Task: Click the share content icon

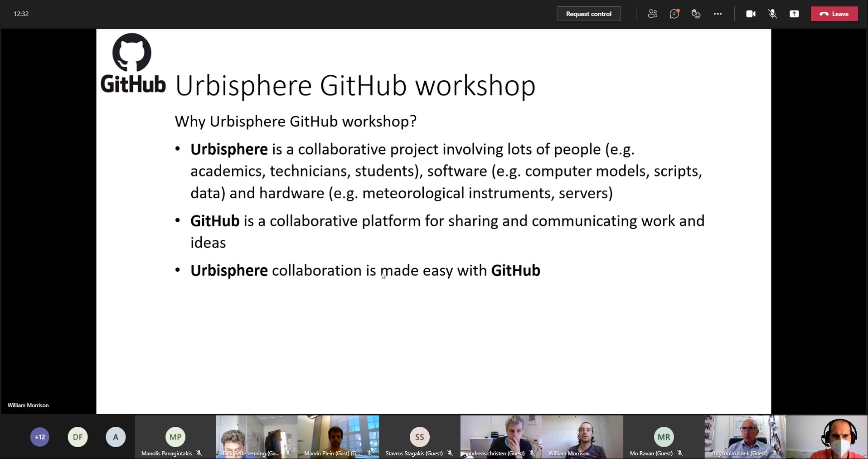Action: (794, 14)
